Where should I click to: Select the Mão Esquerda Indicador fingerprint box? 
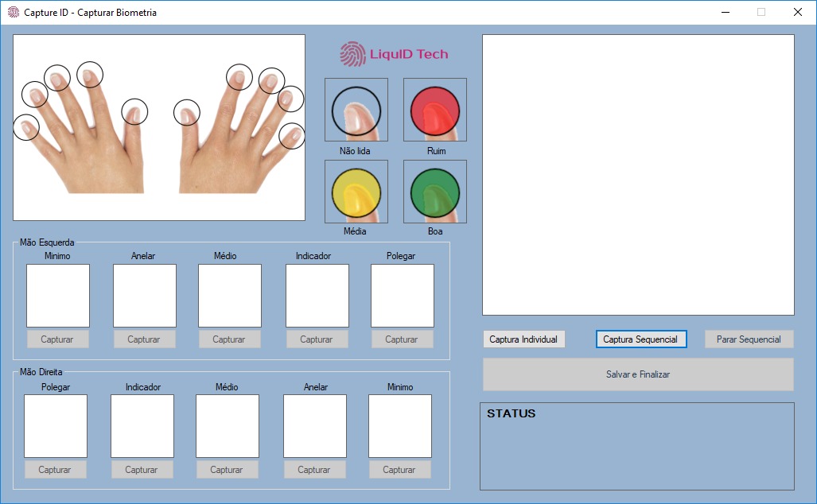tap(317, 296)
